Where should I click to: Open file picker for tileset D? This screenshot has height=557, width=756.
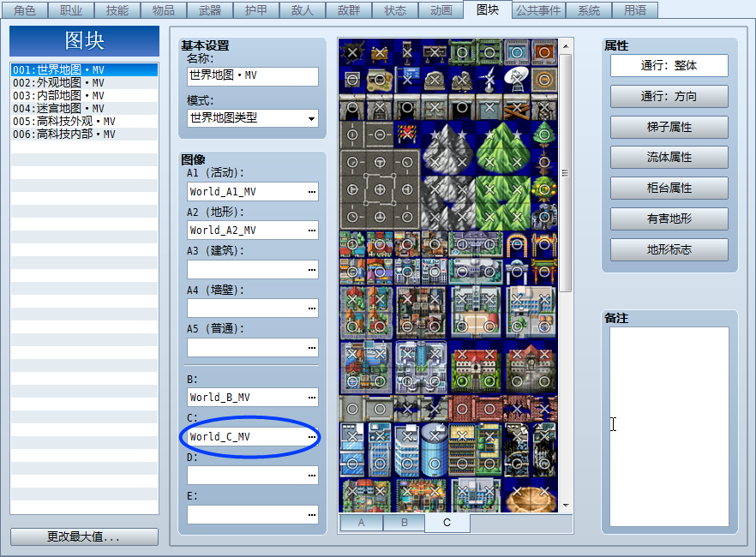312,476
